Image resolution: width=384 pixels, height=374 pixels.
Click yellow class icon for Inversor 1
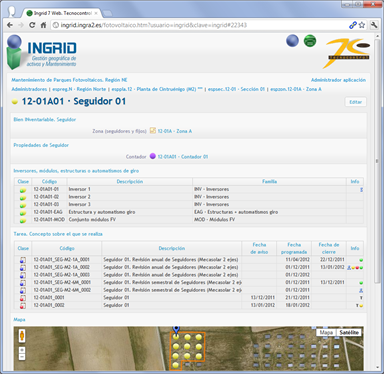tap(23, 190)
